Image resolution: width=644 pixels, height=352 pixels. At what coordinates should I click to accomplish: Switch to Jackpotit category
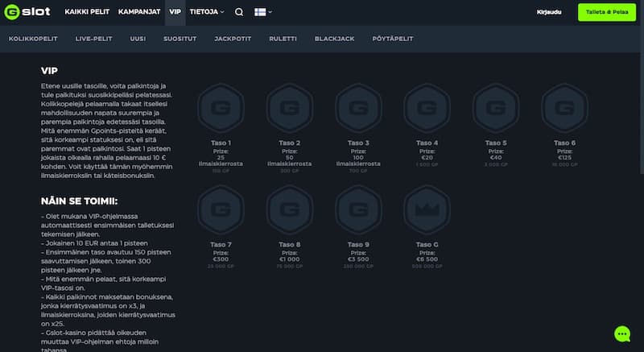(233, 39)
